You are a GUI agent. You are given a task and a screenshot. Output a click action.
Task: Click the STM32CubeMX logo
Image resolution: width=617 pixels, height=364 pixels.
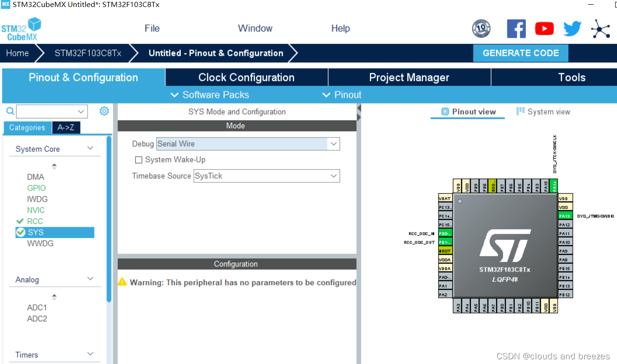[x=21, y=29]
